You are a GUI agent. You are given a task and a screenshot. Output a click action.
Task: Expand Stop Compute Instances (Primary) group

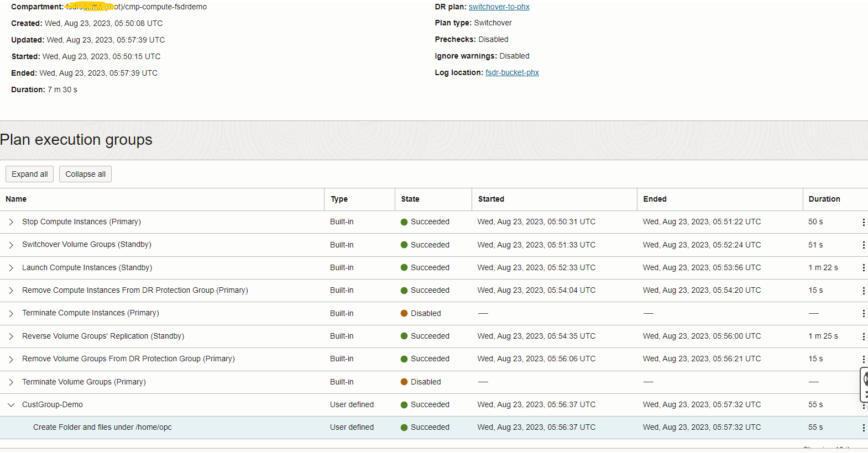coord(11,222)
